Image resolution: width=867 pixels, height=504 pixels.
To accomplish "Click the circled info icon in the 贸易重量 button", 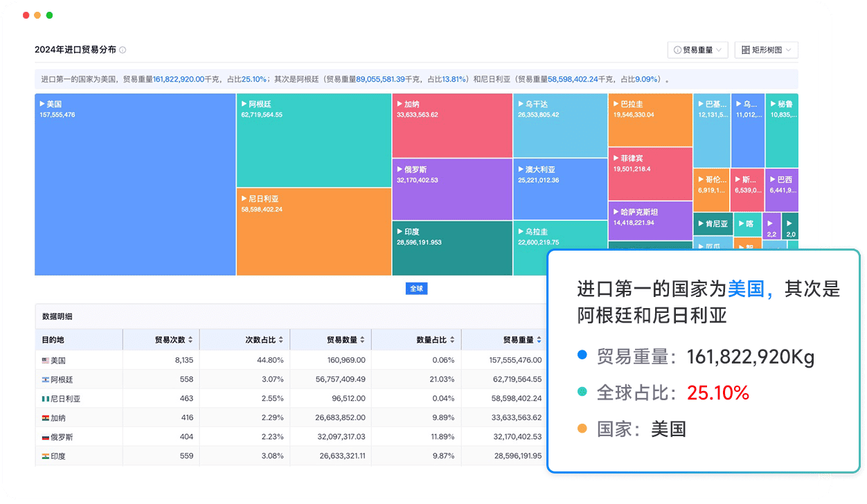I will 677,50.
